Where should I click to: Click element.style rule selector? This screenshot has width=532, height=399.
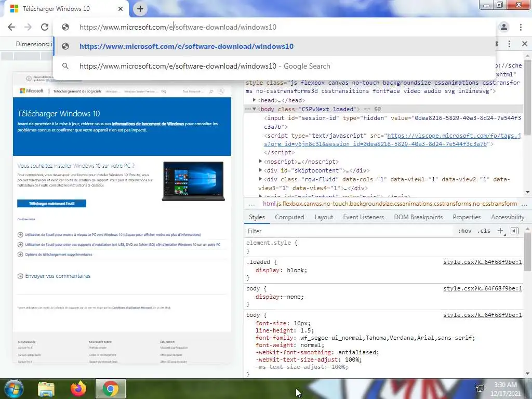269,243
